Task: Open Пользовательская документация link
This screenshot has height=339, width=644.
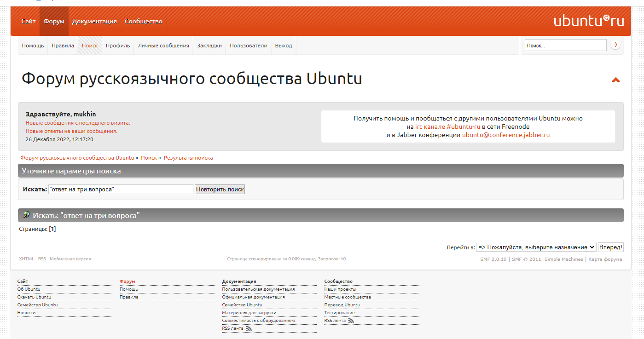Action: 258,289
